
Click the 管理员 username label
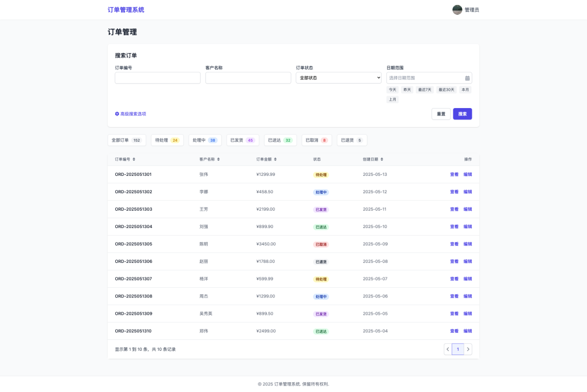472,10
